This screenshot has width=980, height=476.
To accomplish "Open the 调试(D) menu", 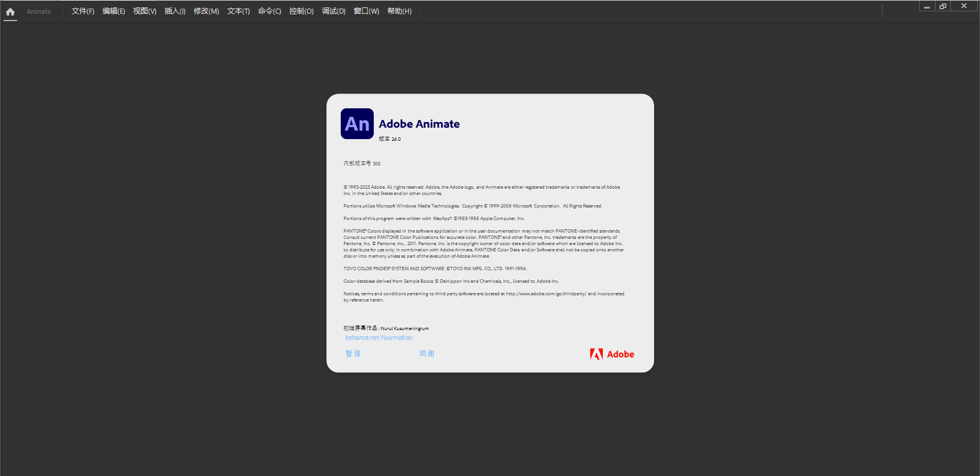I will tap(334, 11).
